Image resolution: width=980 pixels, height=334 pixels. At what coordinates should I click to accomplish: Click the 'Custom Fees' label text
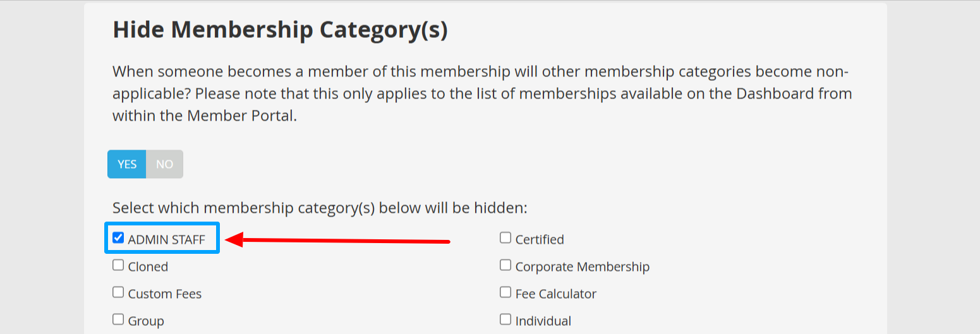(x=164, y=294)
